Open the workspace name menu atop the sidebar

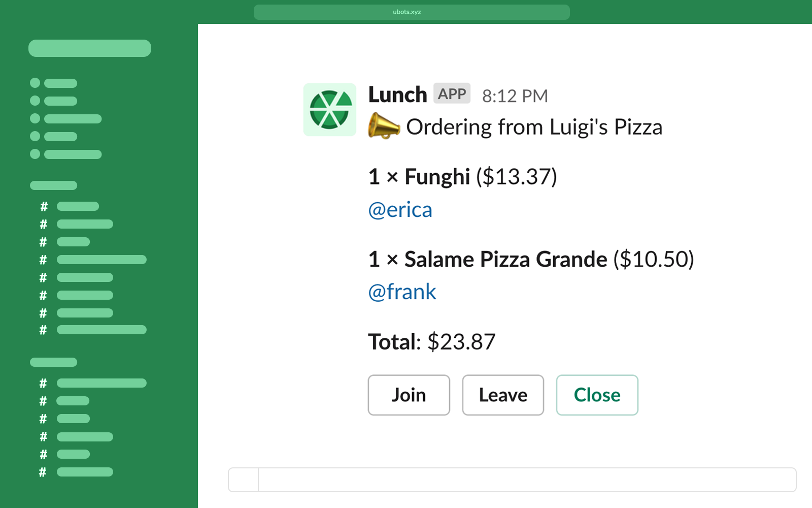coord(90,48)
